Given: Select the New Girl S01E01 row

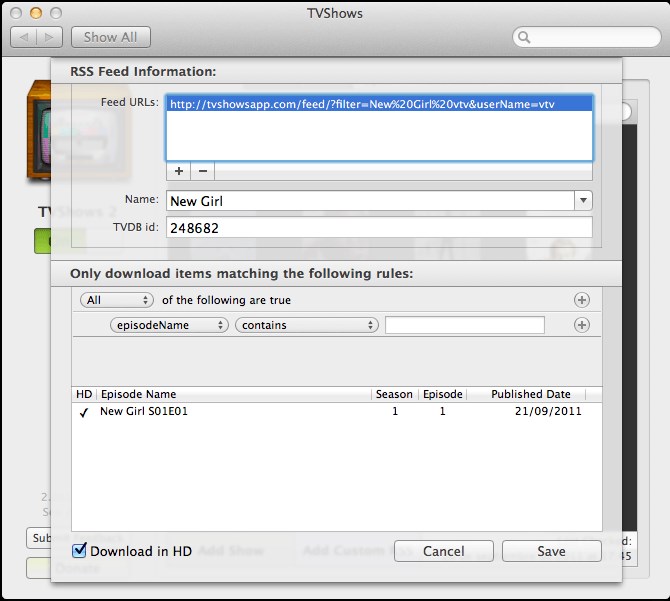Looking at the screenshot, I should coord(337,411).
